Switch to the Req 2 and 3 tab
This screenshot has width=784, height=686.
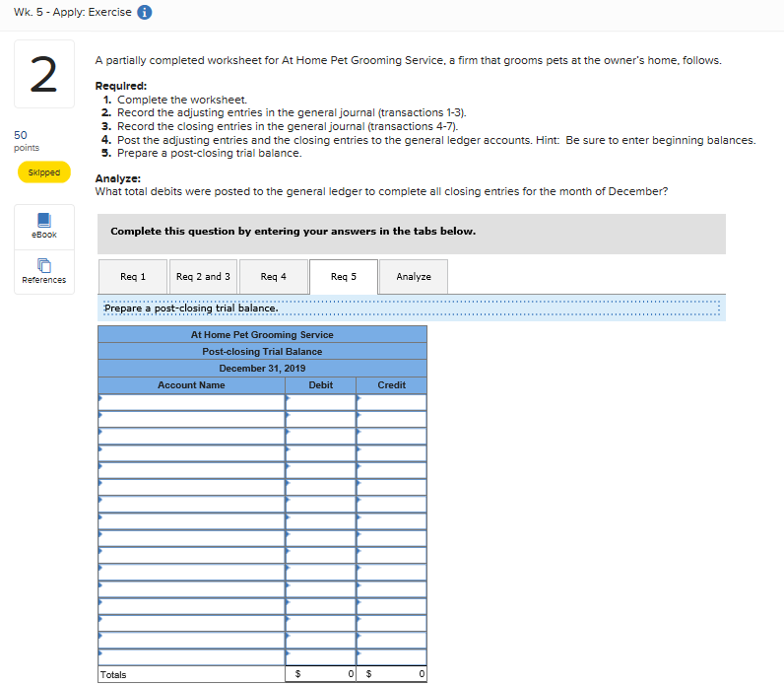204,277
